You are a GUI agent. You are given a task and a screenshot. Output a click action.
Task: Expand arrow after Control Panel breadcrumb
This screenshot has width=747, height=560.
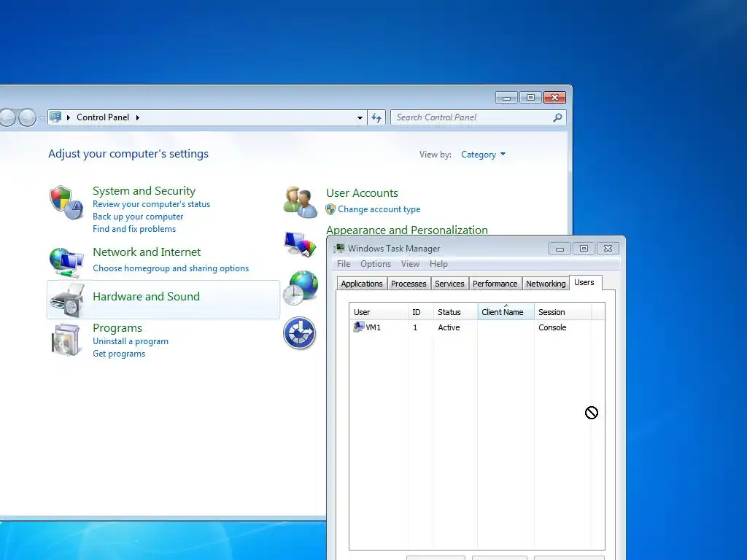point(137,117)
